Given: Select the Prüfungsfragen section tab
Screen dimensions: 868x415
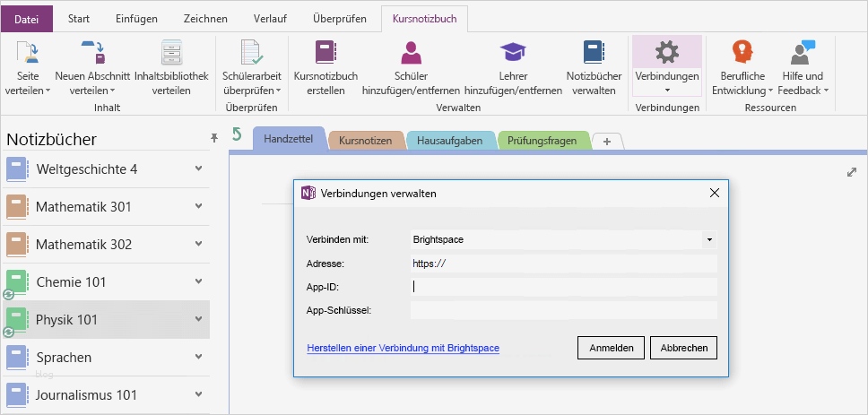Looking at the screenshot, I should click(x=542, y=141).
